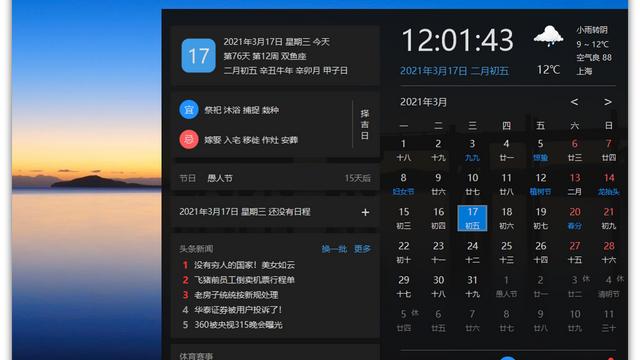Click the blue date 2021年3月17日 二月初五
The image size is (640, 360).
pos(454,71)
